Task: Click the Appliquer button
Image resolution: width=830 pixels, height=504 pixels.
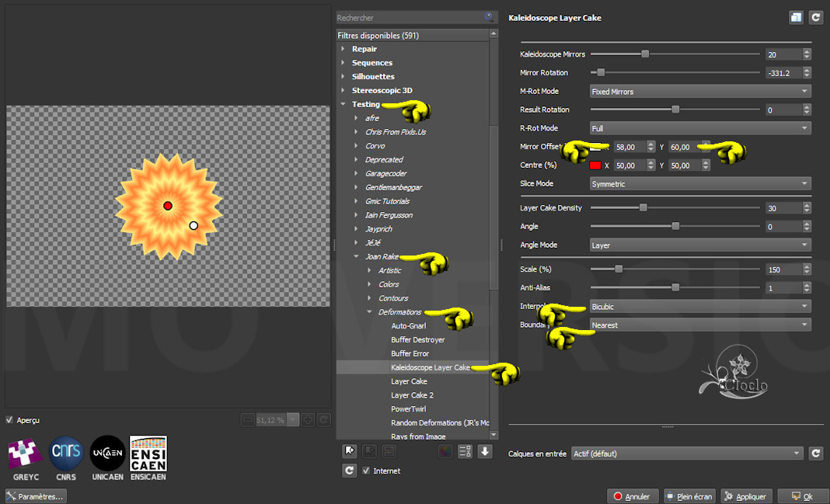Action: [745, 496]
